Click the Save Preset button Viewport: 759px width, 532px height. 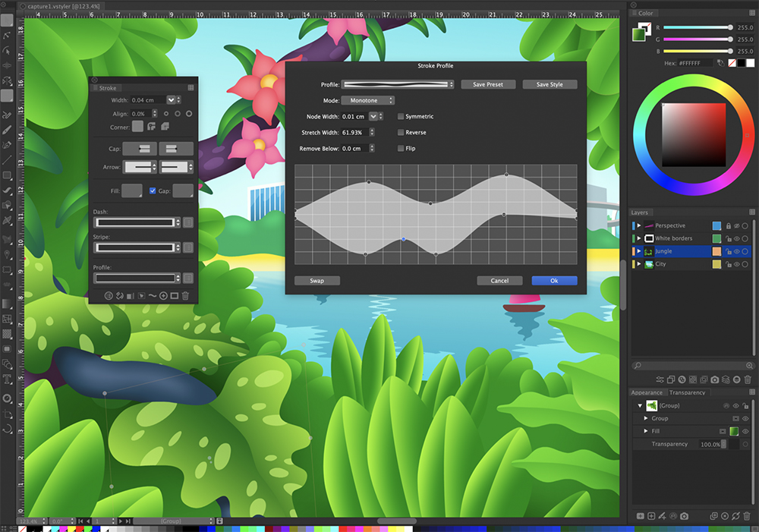pyautogui.click(x=489, y=84)
